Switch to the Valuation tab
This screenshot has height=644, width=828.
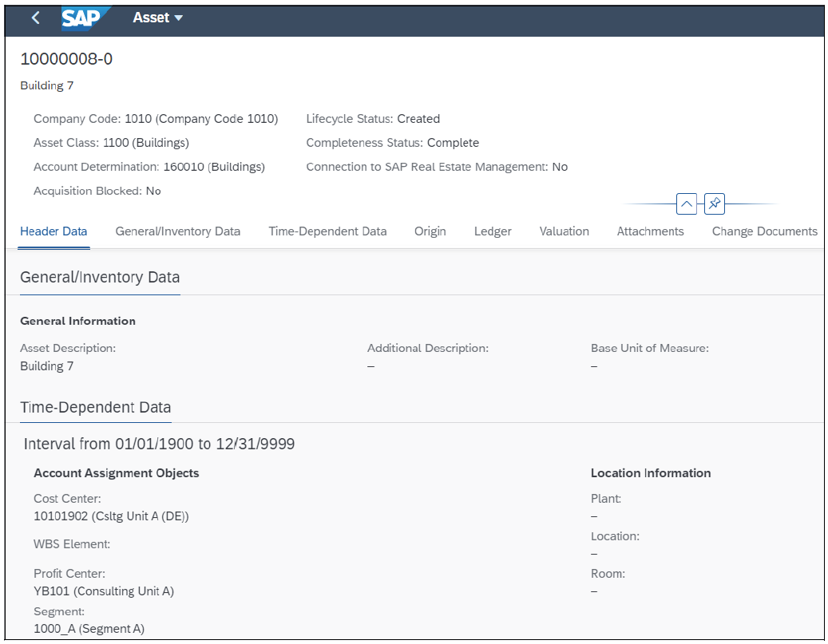[x=564, y=231]
